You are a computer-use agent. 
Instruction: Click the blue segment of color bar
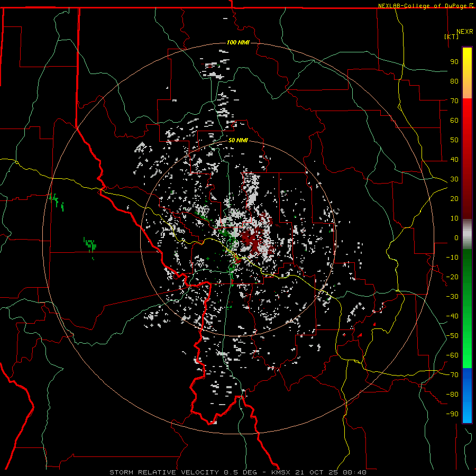click(x=467, y=396)
